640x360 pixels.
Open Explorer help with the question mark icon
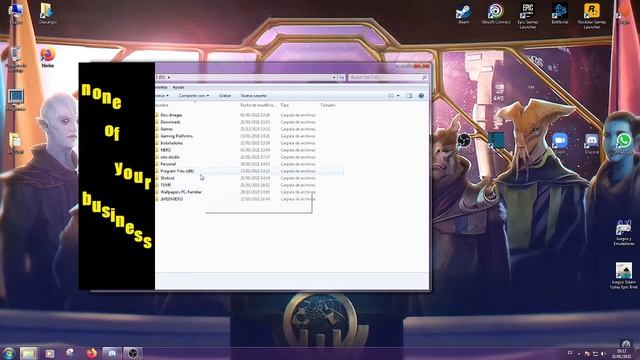click(x=421, y=96)
